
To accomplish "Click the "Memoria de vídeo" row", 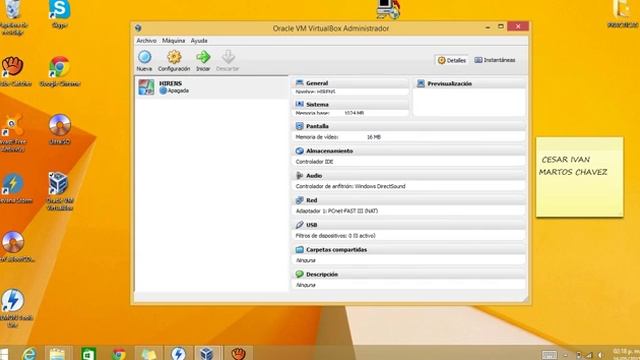I will (x=409, y=137).
